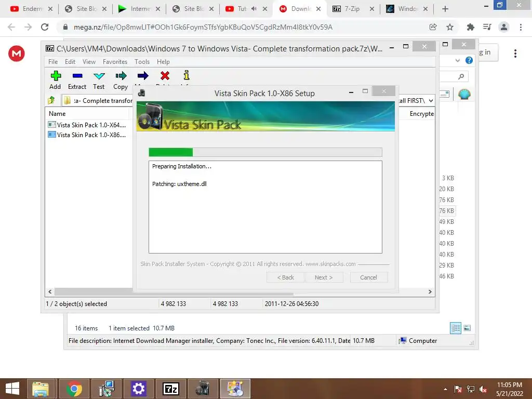Switch to the Endem YouTube tab
This screenshot has height=399, width=532.
point(32,9)
